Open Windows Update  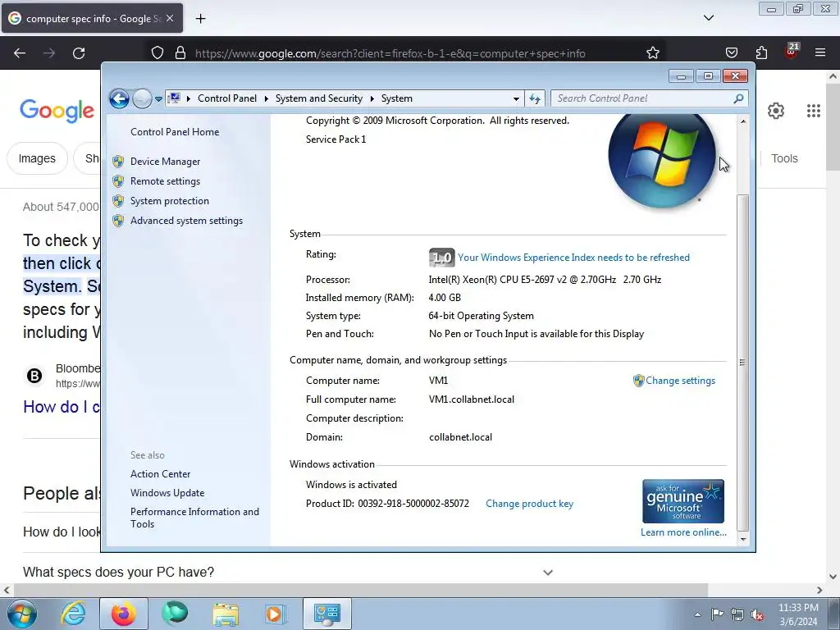tap(167, 493)
